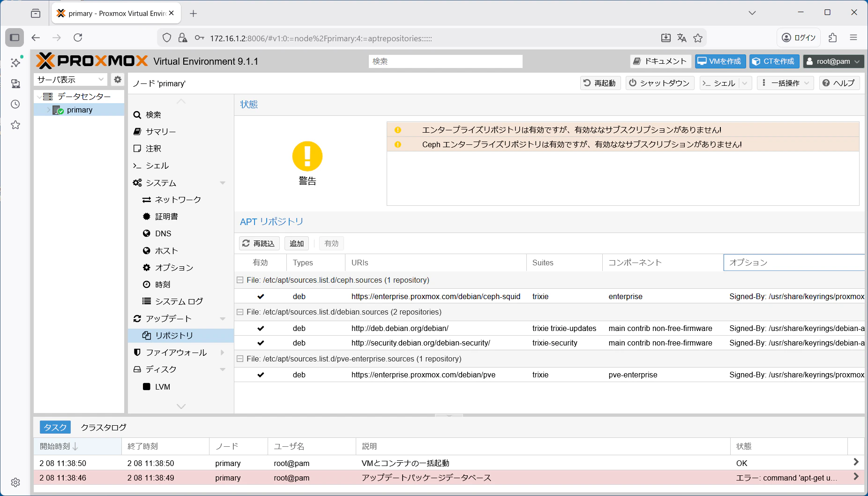The width and height of the screenshot is (868, 496).
Task: Bookmark this page with the star
Action: point(698,38)
